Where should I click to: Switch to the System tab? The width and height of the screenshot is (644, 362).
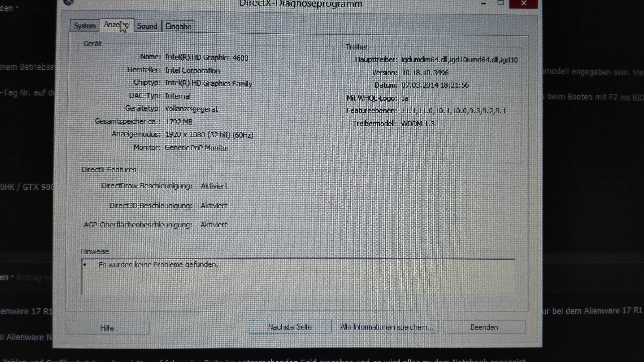[84, 26]
